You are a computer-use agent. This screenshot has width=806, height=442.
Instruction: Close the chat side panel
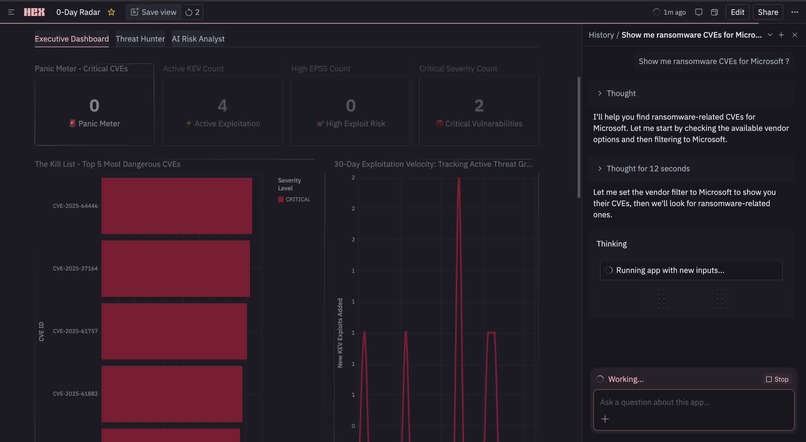(795, 35)
